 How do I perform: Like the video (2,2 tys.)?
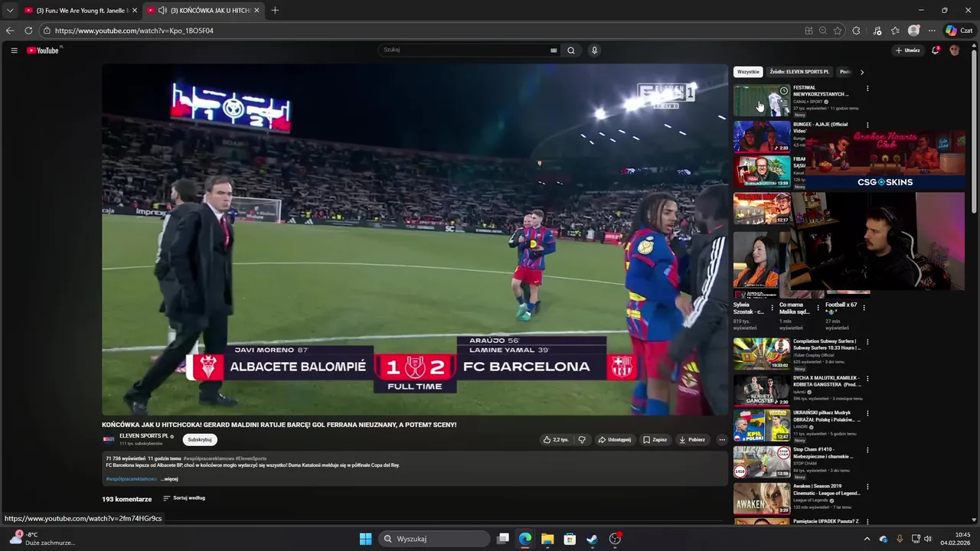pos(556,440)
